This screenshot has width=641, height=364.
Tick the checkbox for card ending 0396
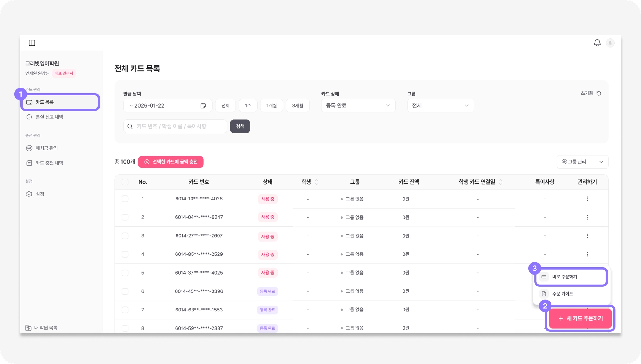[125, 291]
